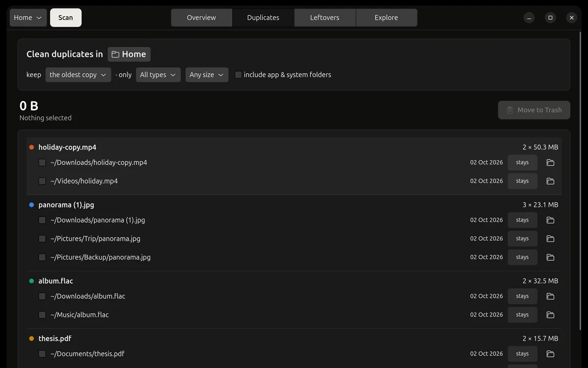Click the Scan button

pyautogui.click(x=66, y=18)
